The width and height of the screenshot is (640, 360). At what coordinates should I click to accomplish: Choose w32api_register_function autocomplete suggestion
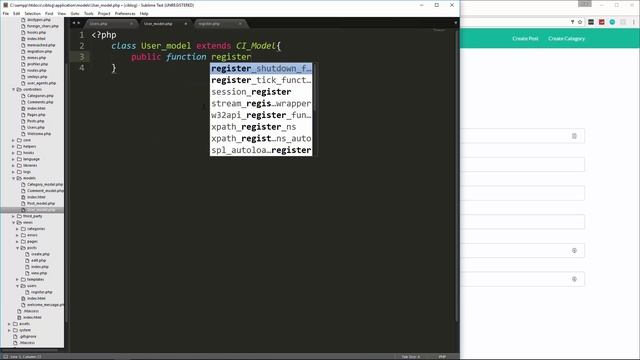[x=261, y=115]
